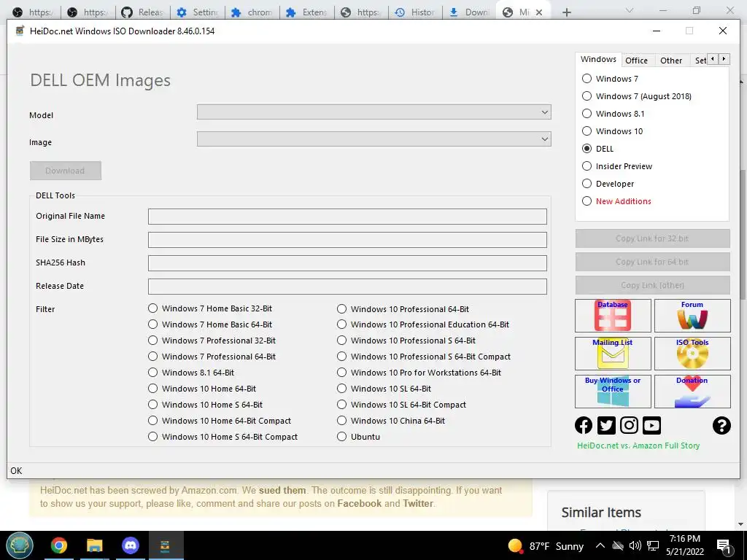The width and height of the screenshot is (747, 560).
Task: Open the taskbar volume icon
Action: click(635, 545)
